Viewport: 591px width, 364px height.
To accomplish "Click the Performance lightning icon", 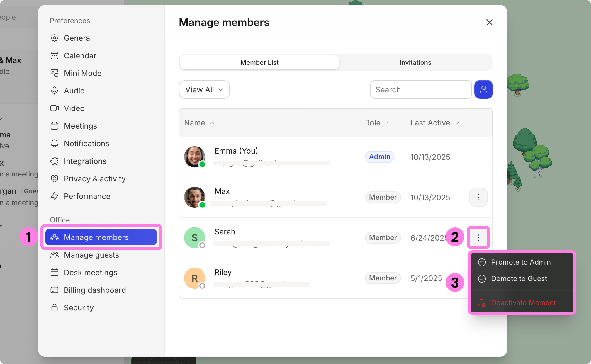I will (55, 196).
